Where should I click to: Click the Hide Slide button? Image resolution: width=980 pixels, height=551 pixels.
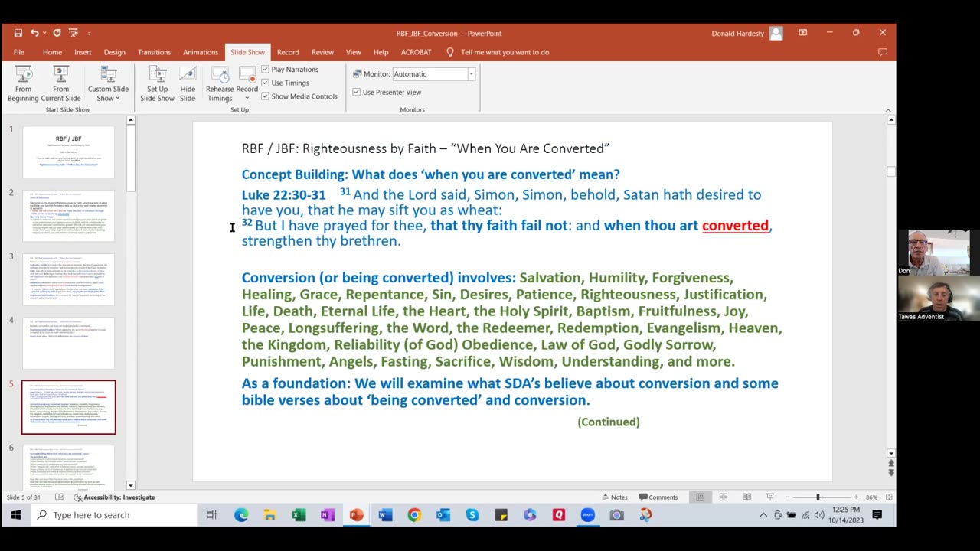point(188,84)
